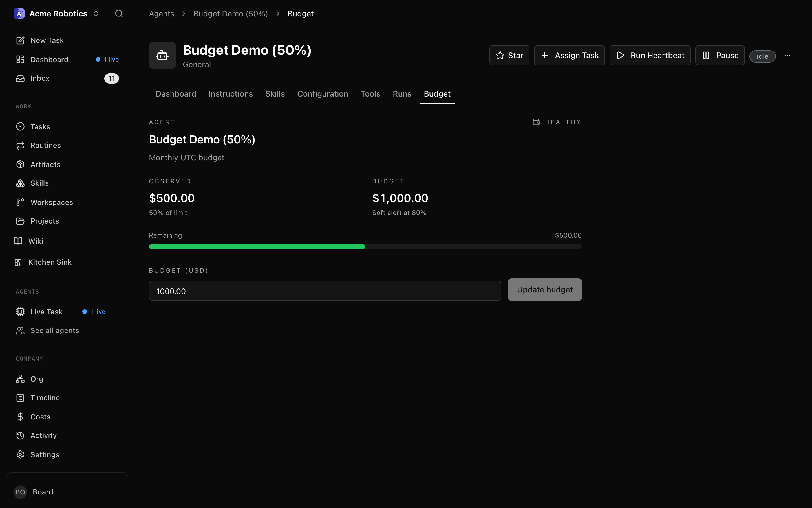The height and width of the screenshot is (508, 812).
Task: Click the Agents breadcrumb link
Action: (161, 14)
